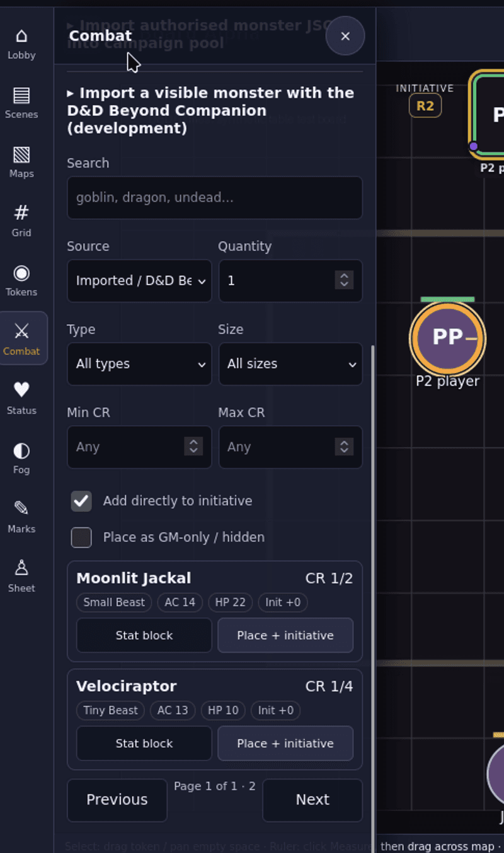Open the Source dropdown
The width and height of the screenshot is (504, 853).
pos(139,281)
